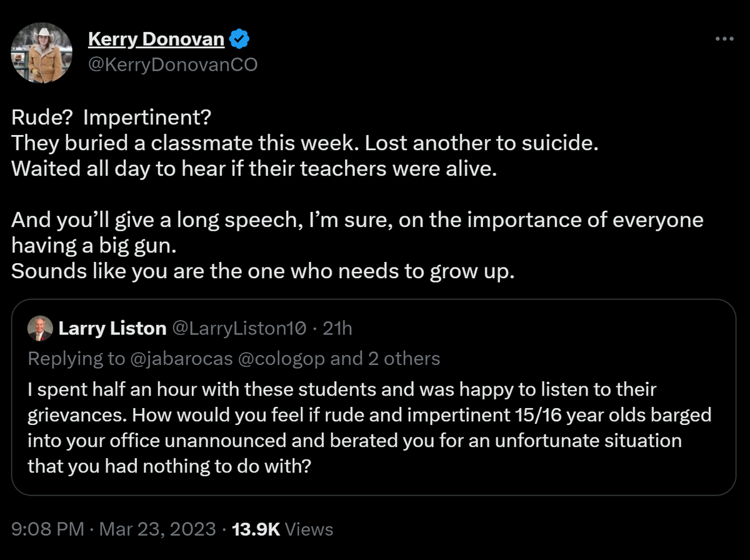750x560 pixels.
Task: Click the @KerryDonovanCO handle
Action: [173, 64]
